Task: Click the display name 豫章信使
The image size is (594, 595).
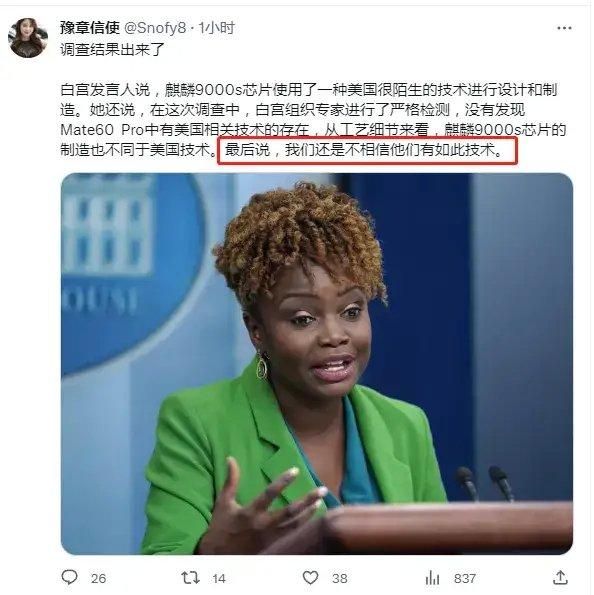Action: pos(90,28)
